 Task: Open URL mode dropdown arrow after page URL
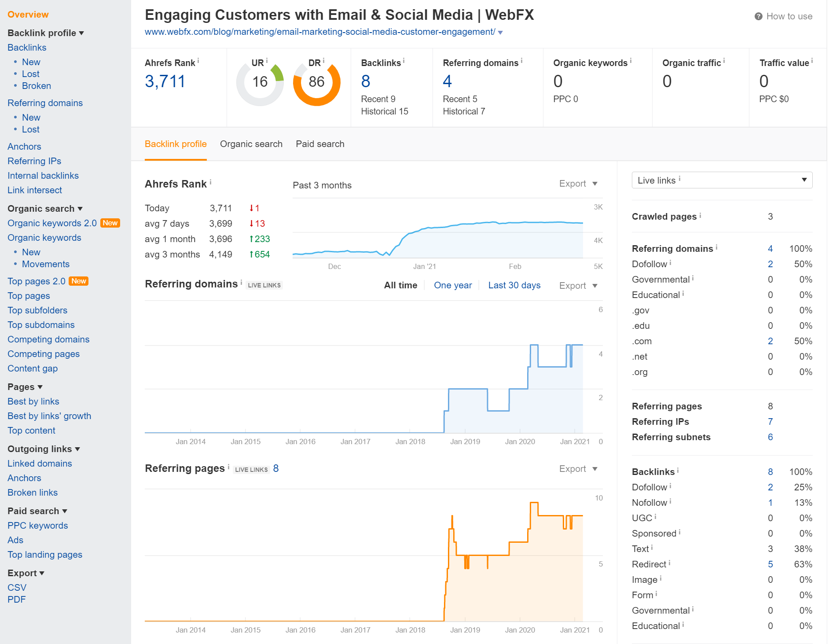(x=500, y=33)
